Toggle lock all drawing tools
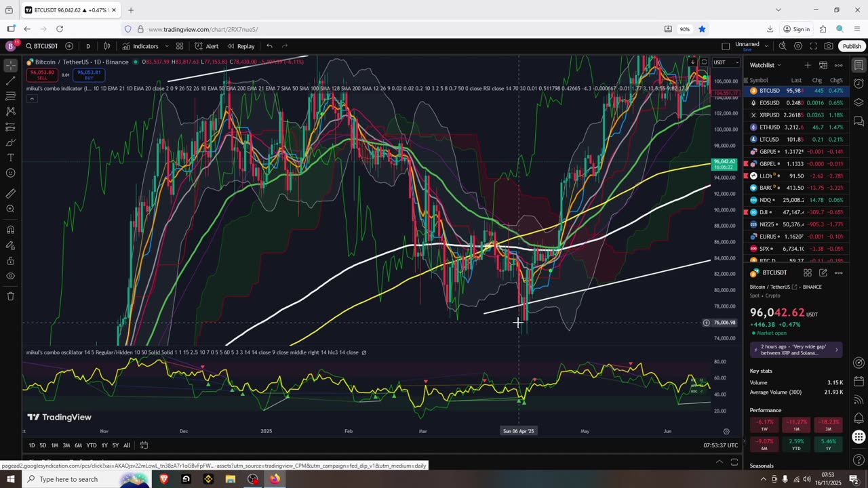 click(x=10, y=261)
